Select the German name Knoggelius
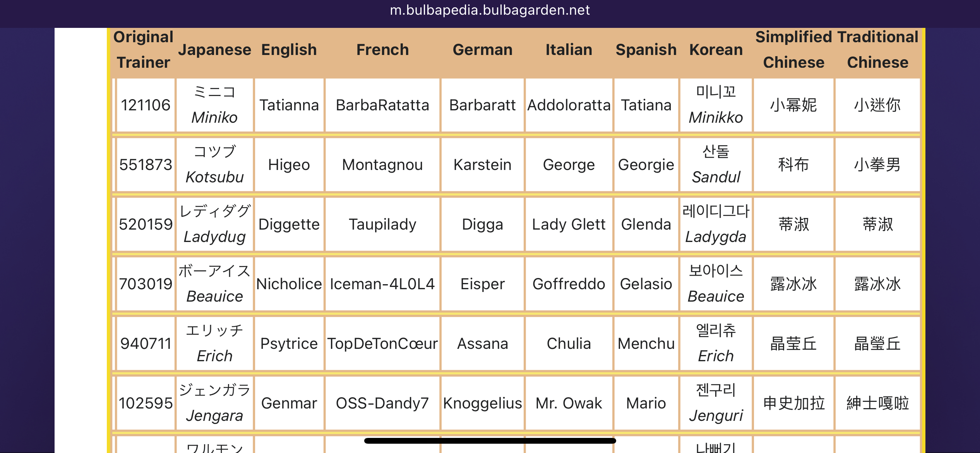Image resolution: width=980 pixels, height=453 pixels. pos(482,403)
